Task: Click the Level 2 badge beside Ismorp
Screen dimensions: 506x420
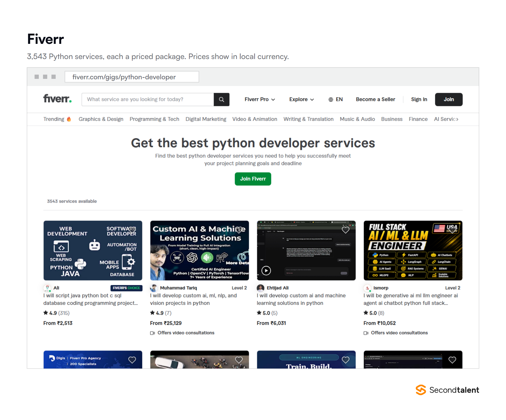Action: click(453, 288)
